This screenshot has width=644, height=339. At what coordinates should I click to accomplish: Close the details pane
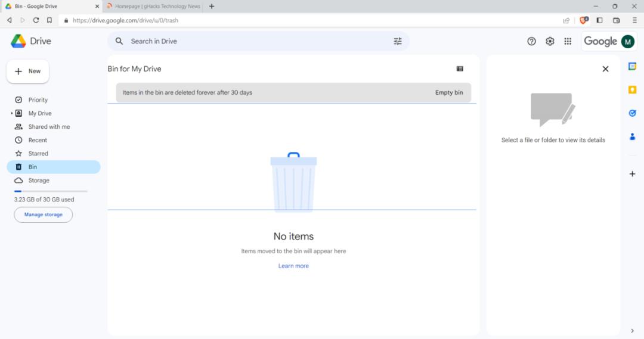click(605, 69)
